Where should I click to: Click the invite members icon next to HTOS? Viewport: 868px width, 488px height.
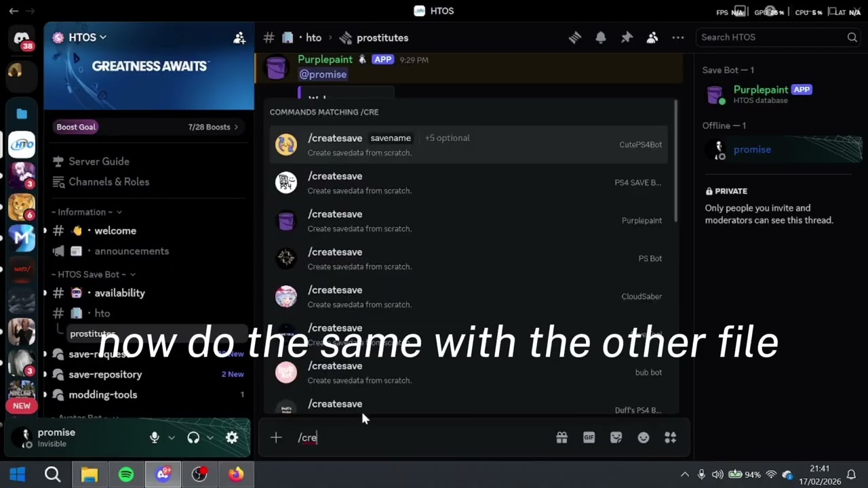[239, 38]
